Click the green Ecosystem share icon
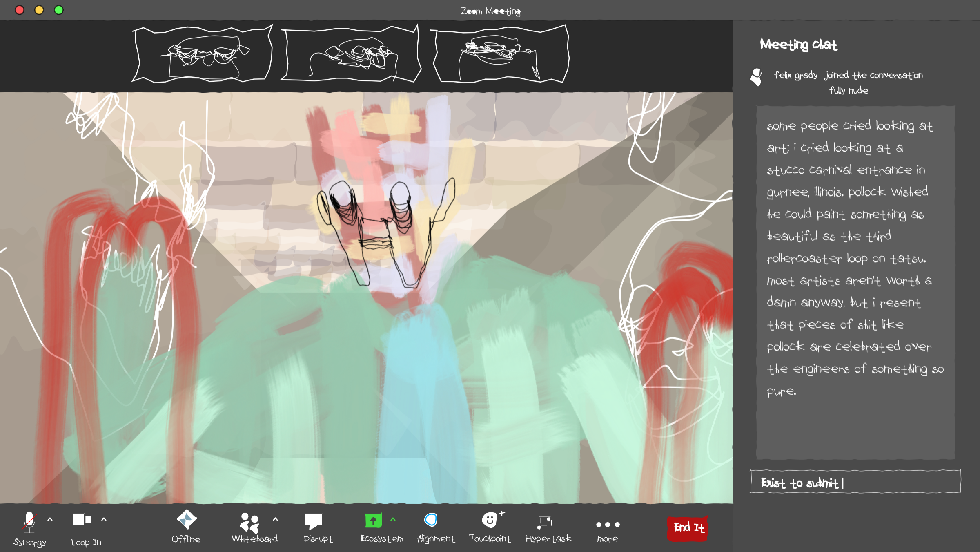980x552 pixels. coord(373,521)
